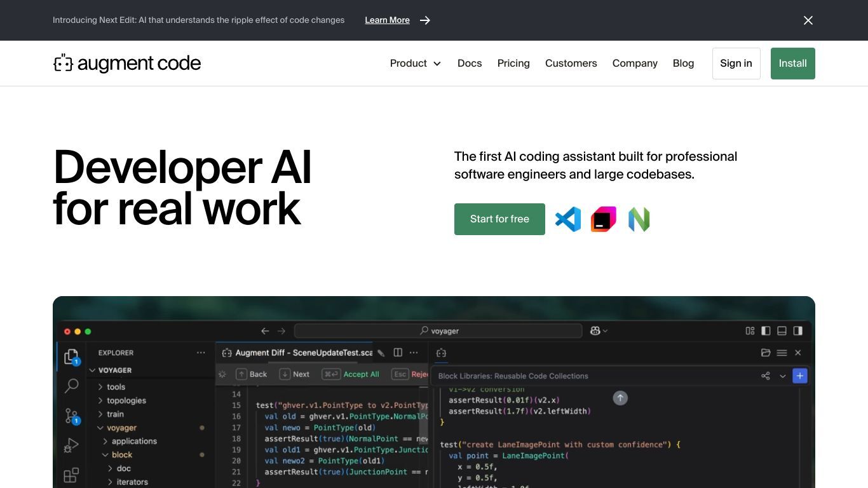Open the Company menu item
The image size is (868, 488).
point(635,64)
